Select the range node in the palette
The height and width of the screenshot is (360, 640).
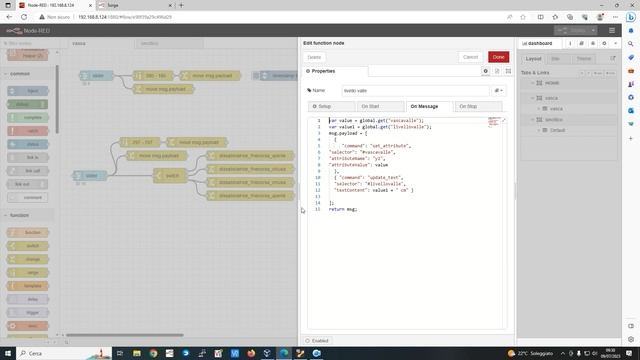pos(28,272)
